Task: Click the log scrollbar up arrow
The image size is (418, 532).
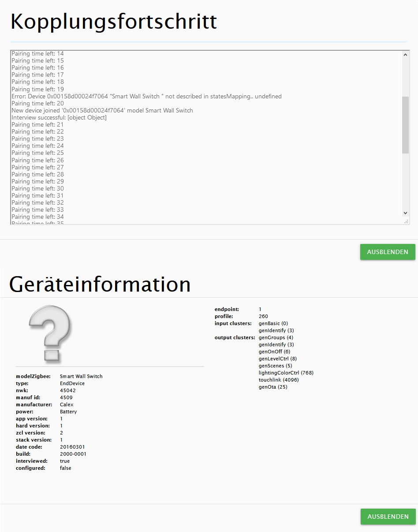Action: pyautogui.click(x=406, y=55)
